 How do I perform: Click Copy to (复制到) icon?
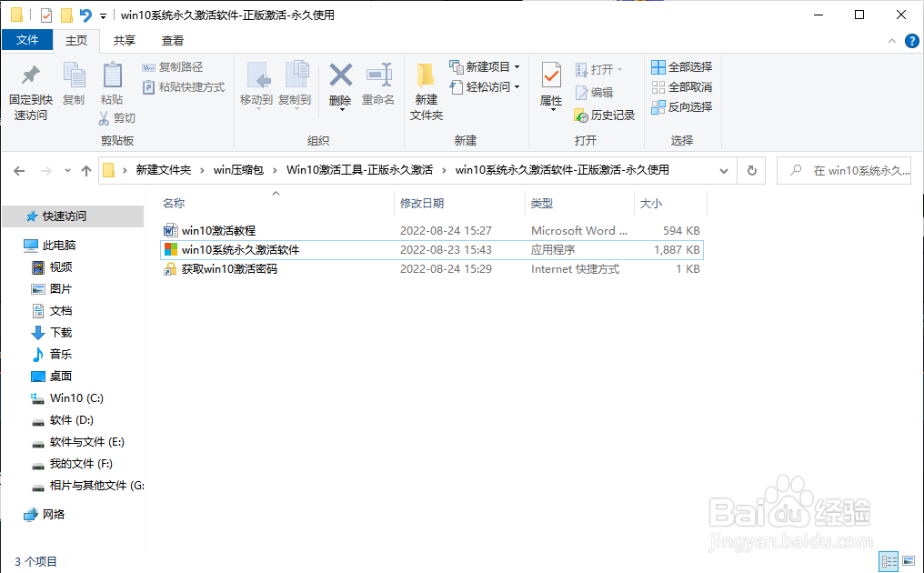pyautogui.click(x=296, y=75)
